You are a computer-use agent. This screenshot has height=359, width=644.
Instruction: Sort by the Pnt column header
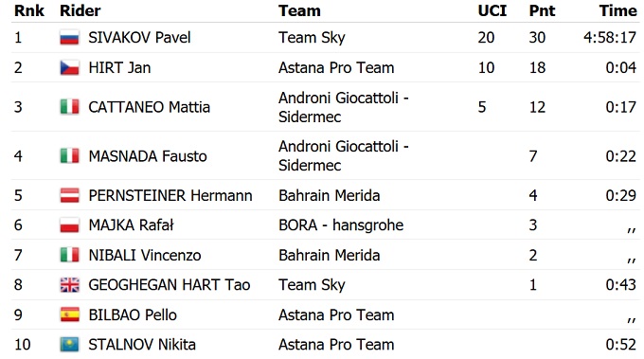542,10
